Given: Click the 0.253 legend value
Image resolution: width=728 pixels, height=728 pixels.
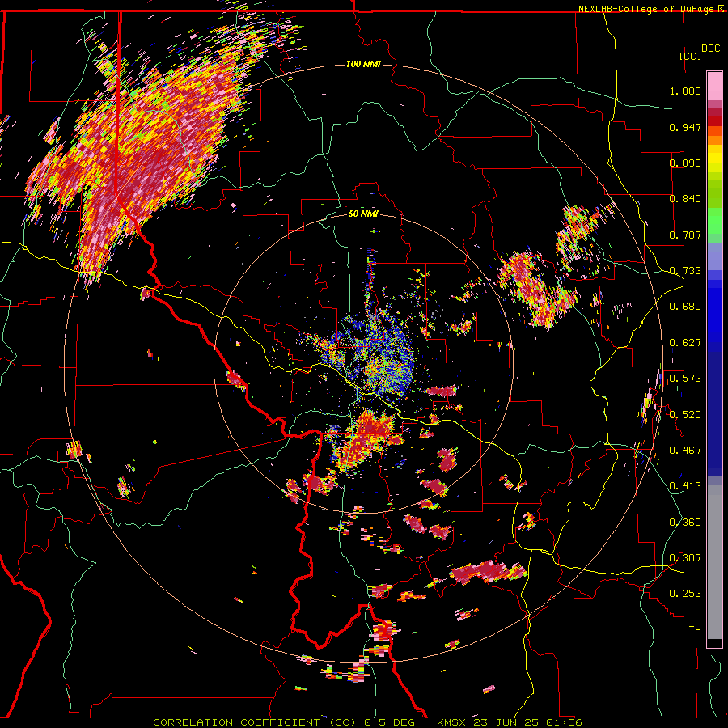Looking at the screenshot, I should (x=685, y=594).
